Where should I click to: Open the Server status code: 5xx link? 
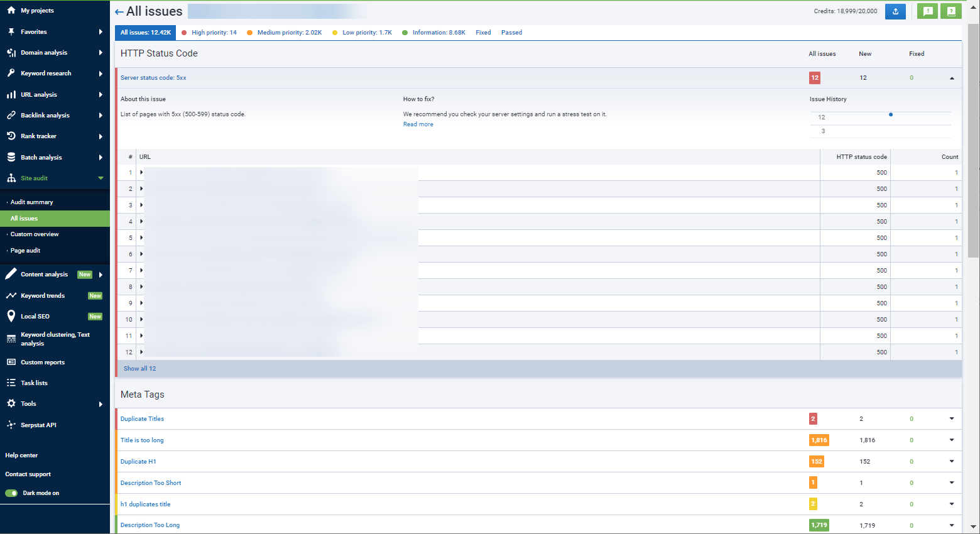(153, 78)
